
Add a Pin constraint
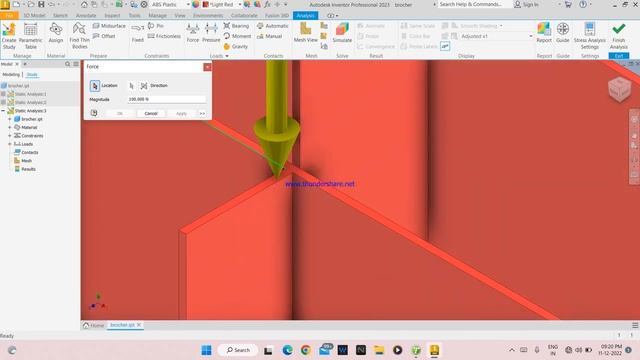(156, 26)
